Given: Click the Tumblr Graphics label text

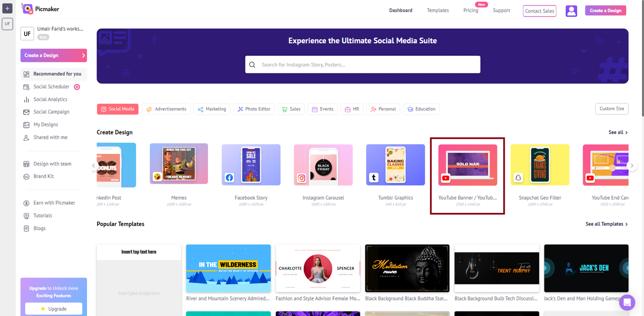Looking at the screenshot, I should pyautogui.click(x=395, y=198).
